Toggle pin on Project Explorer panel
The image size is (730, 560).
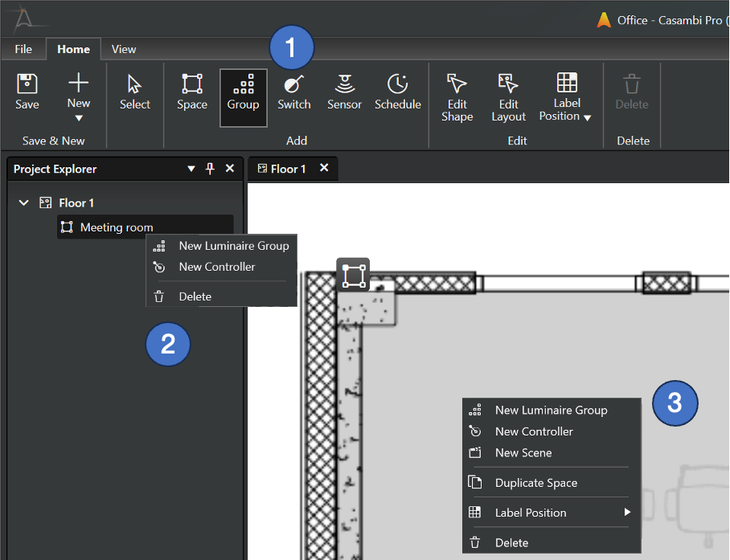[x=210, y=169]
